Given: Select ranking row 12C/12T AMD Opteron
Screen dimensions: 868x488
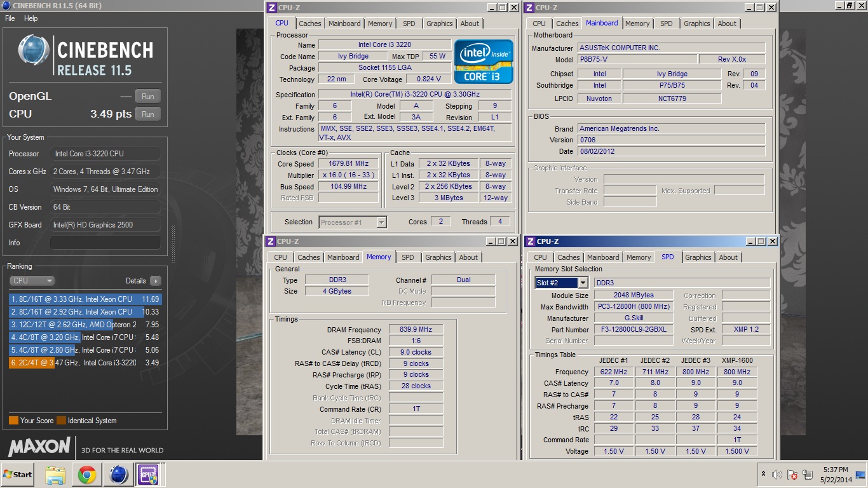Looking at the screenshot, I should (x=85, y=324).
